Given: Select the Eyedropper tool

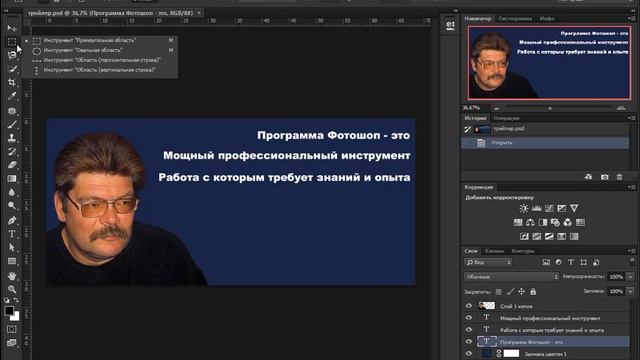Looking at the screenshot, I should point(12,96).
